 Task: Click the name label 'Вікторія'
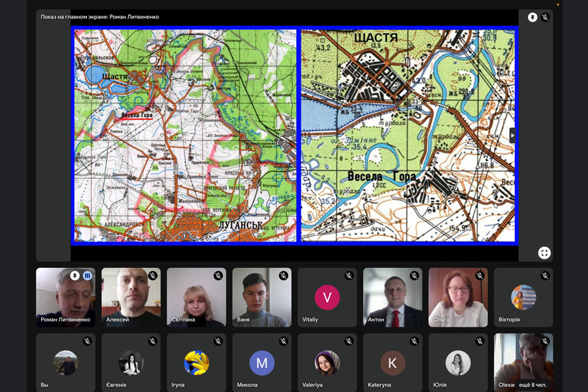tap(509, 319)
